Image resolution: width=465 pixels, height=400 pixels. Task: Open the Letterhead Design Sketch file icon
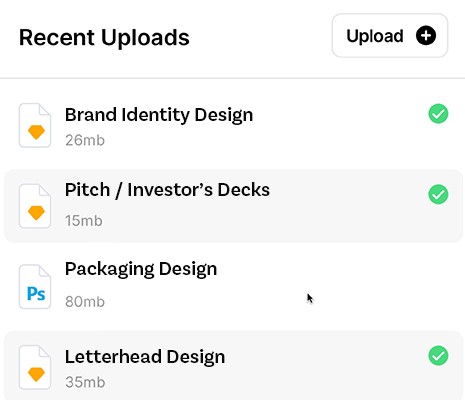click(x=35, y=367)
